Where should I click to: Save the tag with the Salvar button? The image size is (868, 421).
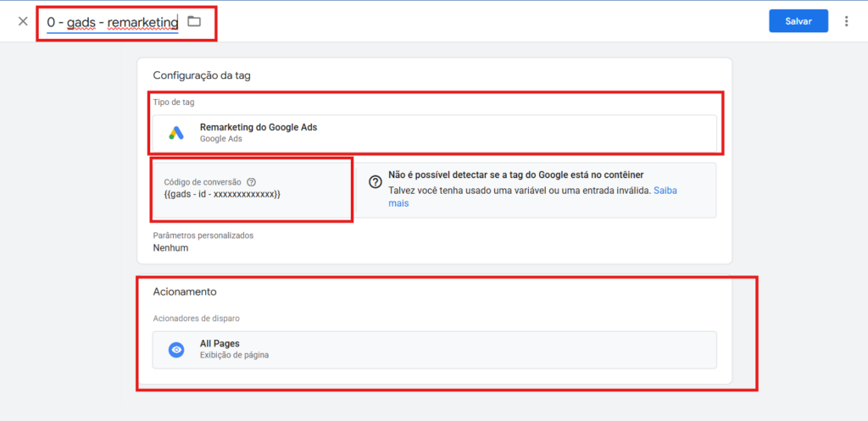click(798, 21)
